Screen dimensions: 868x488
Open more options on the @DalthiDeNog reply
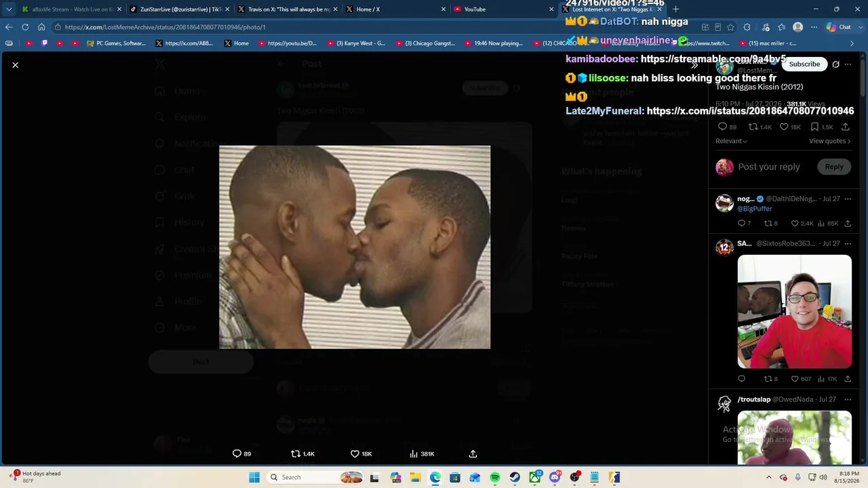click(848, 199)
